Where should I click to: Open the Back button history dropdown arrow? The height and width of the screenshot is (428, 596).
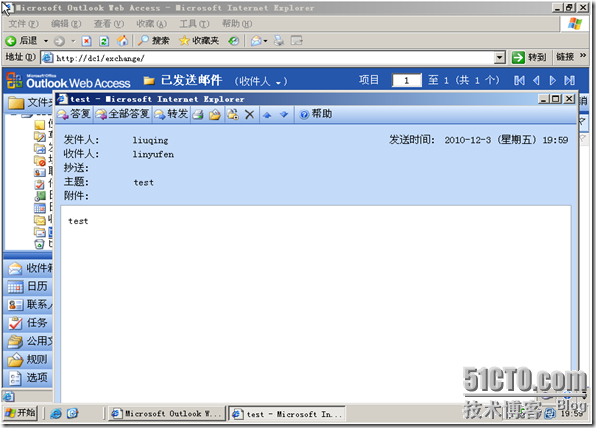click(x=46, y=41)
